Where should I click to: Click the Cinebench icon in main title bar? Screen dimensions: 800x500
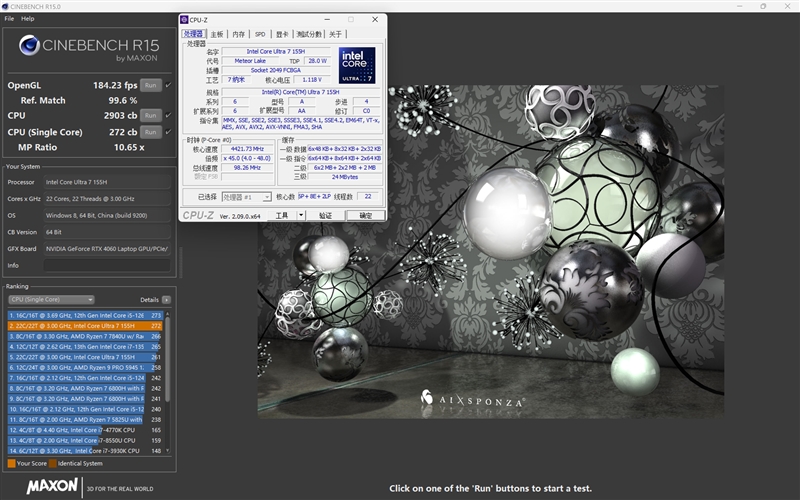(5, 6)
